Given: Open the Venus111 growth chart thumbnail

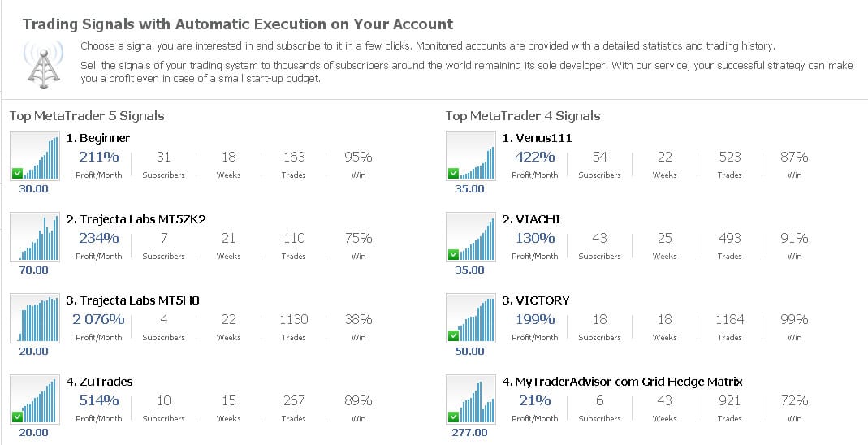Looking at the screenshot, I should click(x=471, y=156).
